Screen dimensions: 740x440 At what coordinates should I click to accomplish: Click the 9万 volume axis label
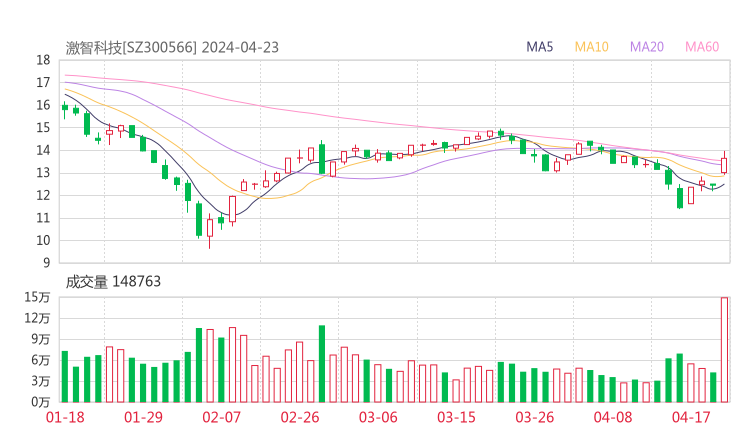click(41, 339)
